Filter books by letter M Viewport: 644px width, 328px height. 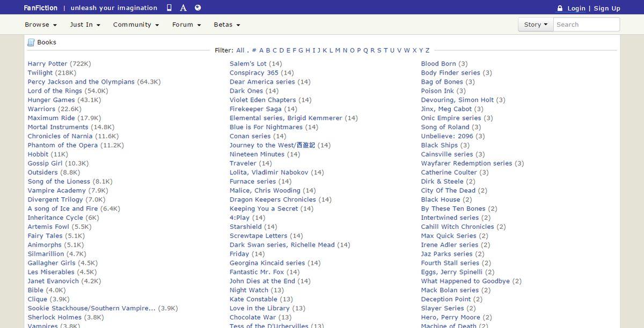click(338, 50)
